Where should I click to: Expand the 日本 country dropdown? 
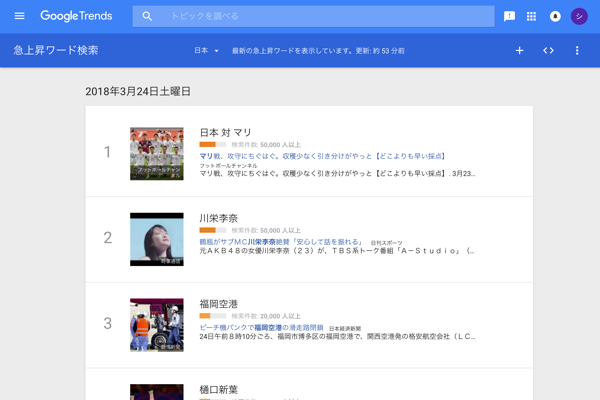click(x=206, y=51)
